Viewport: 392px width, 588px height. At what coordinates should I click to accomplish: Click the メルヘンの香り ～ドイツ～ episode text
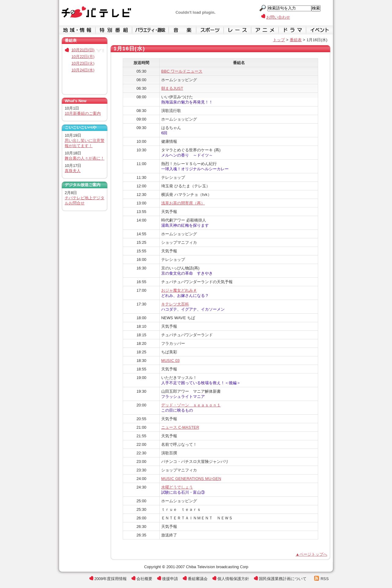point(187,155)
